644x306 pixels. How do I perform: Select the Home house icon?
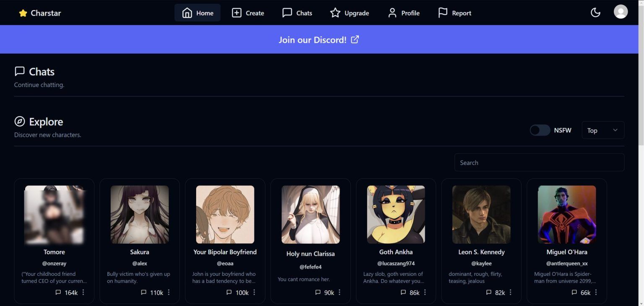(186, 12)
